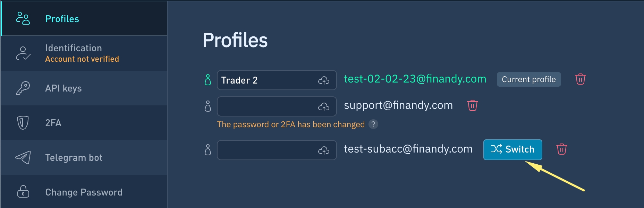Click the Current profile badge
The width and height of the screenshot is (644, 208).
529,79
